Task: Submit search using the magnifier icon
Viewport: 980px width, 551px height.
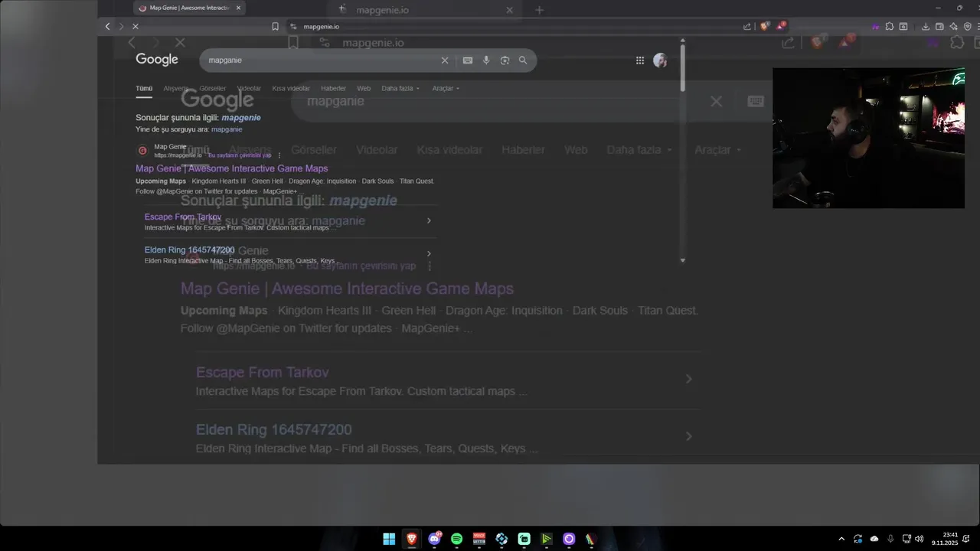Action: point(523,60)
